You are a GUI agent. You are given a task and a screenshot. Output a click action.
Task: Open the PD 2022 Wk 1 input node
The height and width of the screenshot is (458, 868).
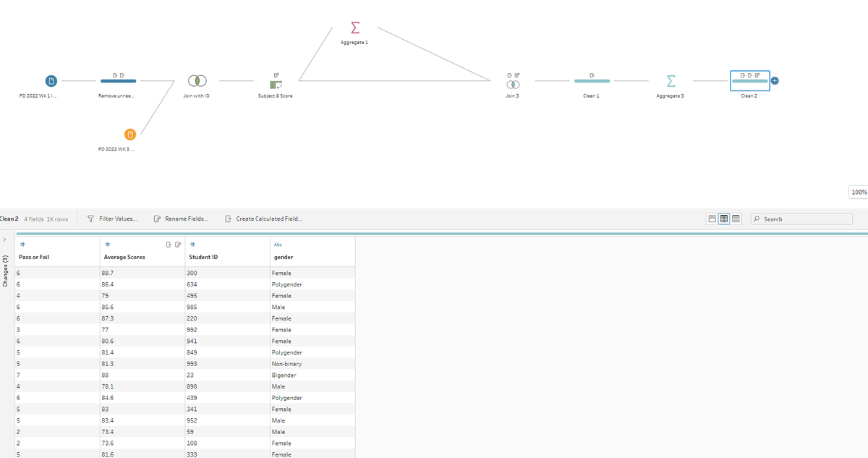50,80
